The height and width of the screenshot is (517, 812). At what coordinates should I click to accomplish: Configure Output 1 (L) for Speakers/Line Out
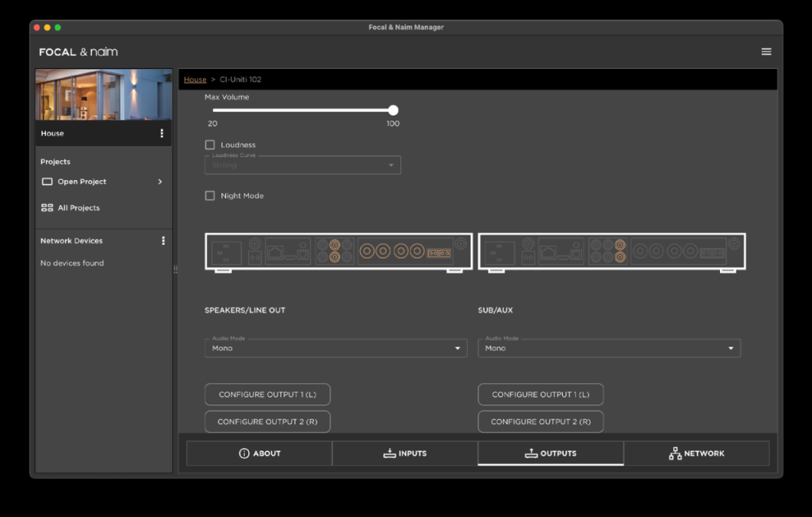tap(267, 394)
